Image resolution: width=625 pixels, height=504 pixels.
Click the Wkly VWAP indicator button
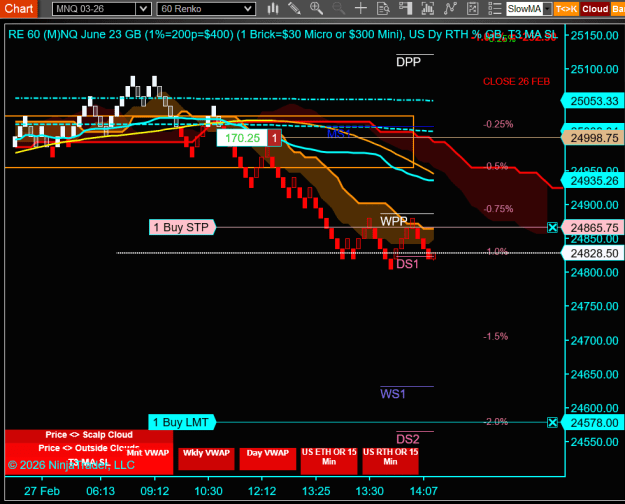pos(206,459)
